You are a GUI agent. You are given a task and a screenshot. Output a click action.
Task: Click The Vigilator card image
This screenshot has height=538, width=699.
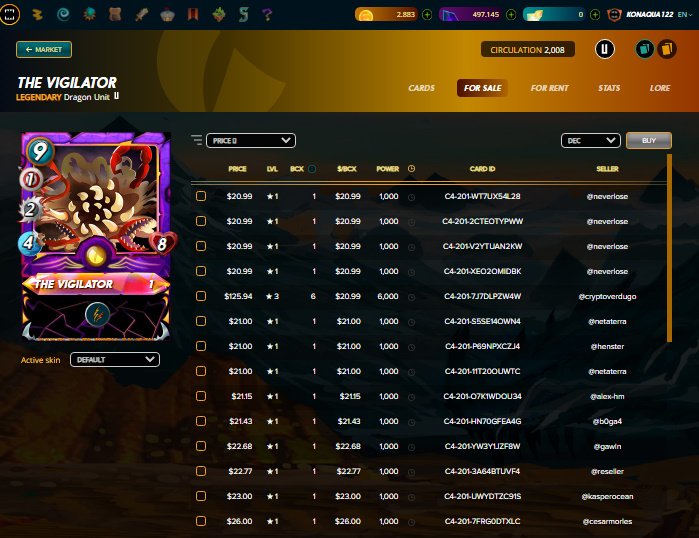click(96, 236)
